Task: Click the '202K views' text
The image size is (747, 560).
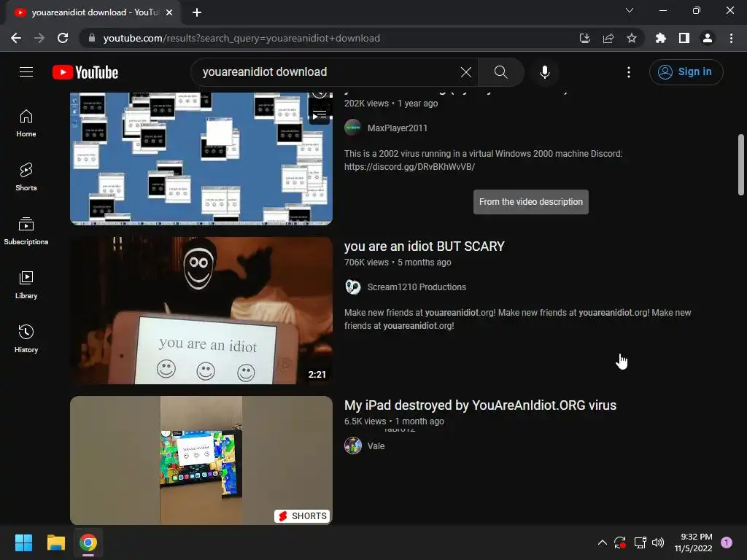Action: pyautogui.click(x=366, y=104)
